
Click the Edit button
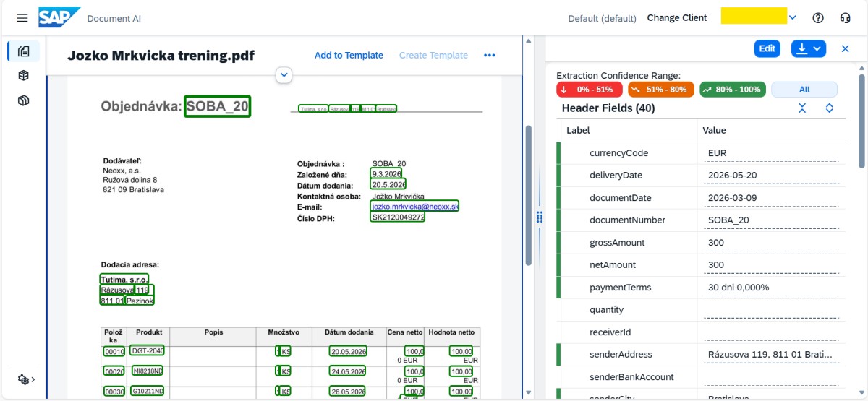coord(767,48)
